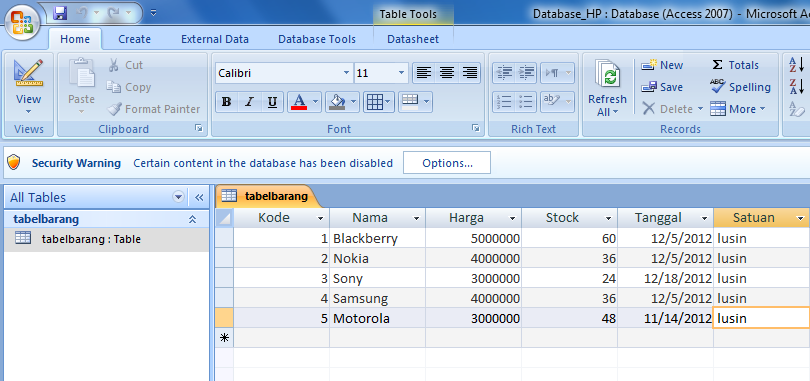
Task: Toggle Italic formatting
Action: pos(249,102)
